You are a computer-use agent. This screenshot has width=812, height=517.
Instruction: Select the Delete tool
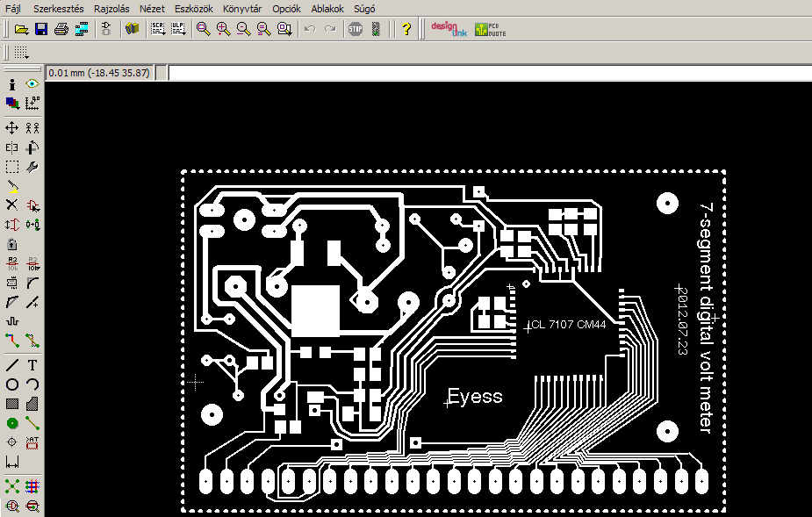(x=12, y=205)
